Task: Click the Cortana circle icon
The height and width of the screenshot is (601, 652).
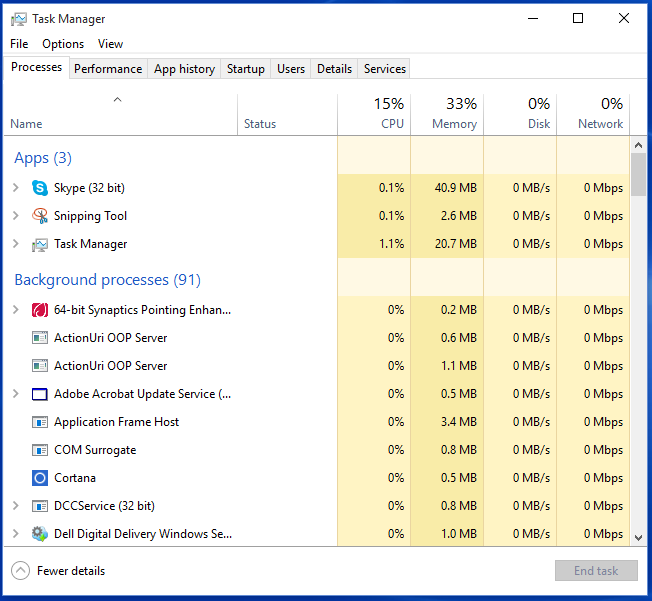Action: [x=40, y=478]
